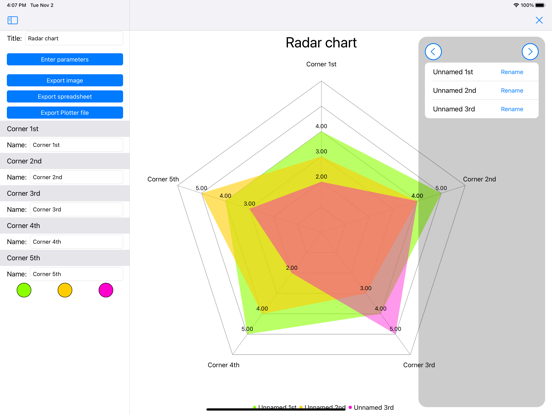The width and height of the screenshot is (552, 414).
Task: Export the spreadsheet file
Action: point(65,96)
